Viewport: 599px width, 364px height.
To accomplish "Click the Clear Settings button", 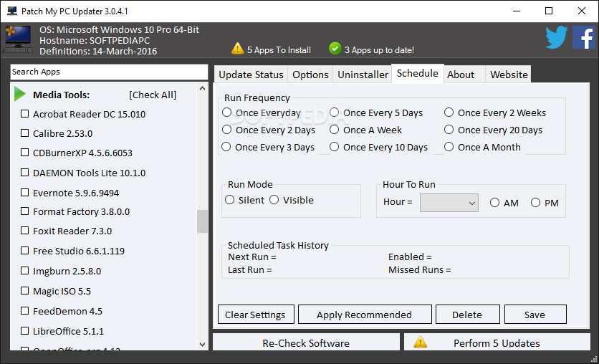I will (x=256, y=315).
